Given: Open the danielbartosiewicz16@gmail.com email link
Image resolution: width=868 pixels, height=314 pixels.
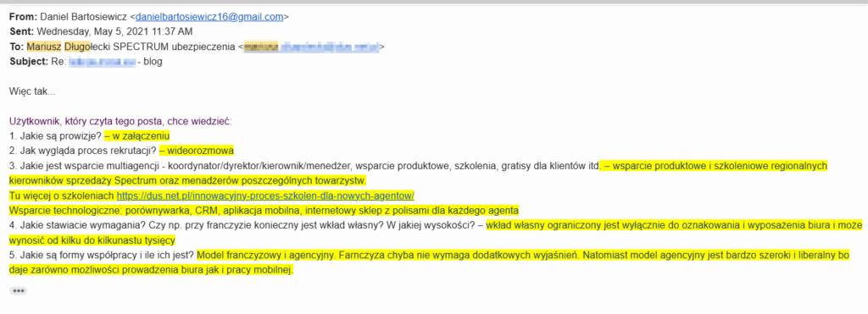Looking at the screenshot, I should pyautogui.click(x=209, y=17).
